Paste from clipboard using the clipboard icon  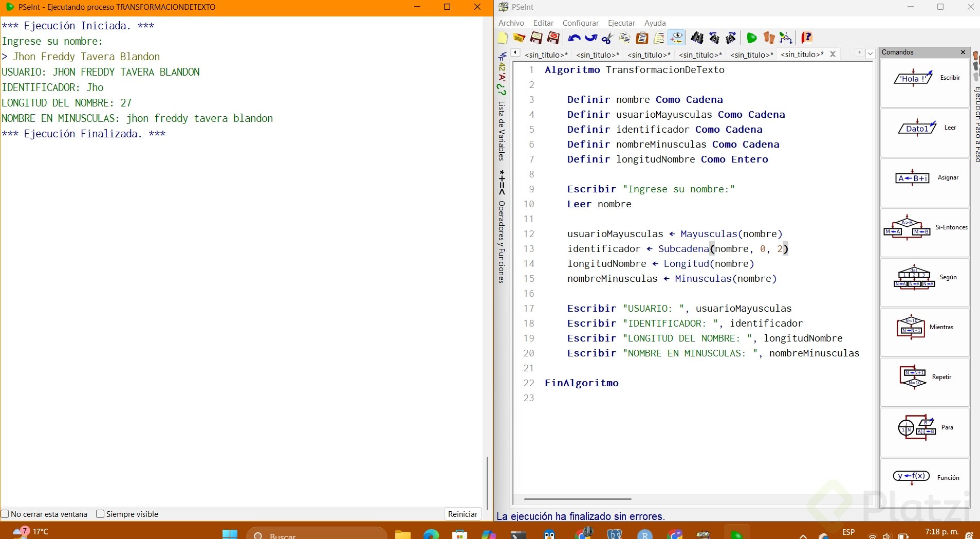coord(642,38)
